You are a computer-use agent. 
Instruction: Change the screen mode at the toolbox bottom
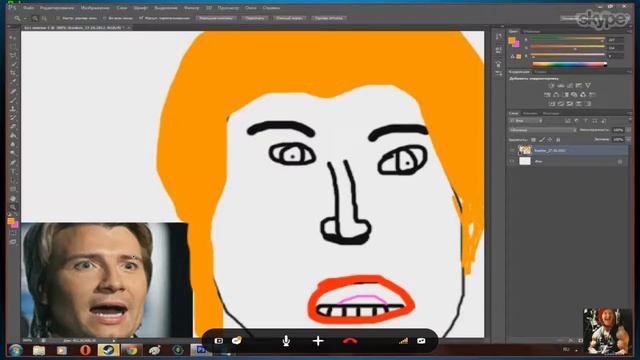pos(13,242)
